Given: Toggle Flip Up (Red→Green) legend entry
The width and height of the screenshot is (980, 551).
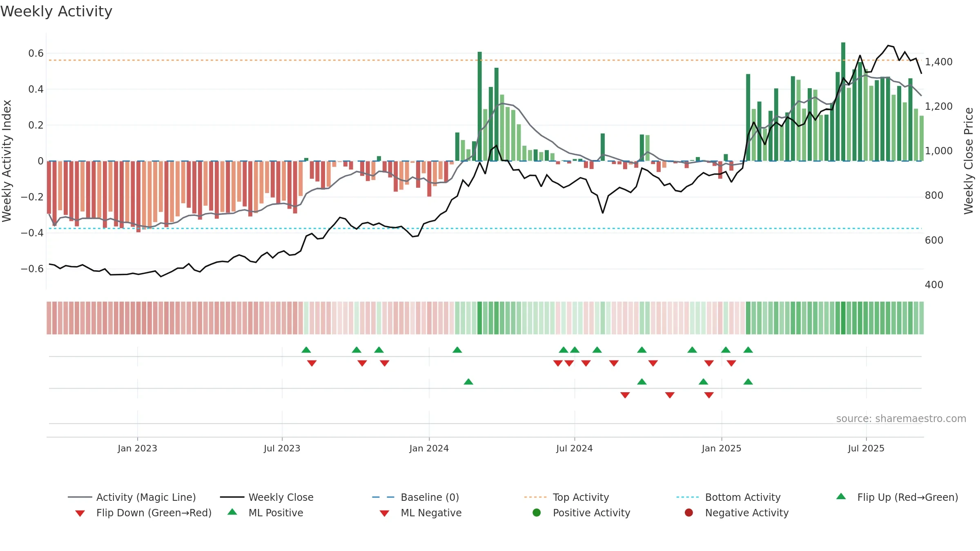Looking at the screenshot, I should pyautogui.click(x=897, y=497).
